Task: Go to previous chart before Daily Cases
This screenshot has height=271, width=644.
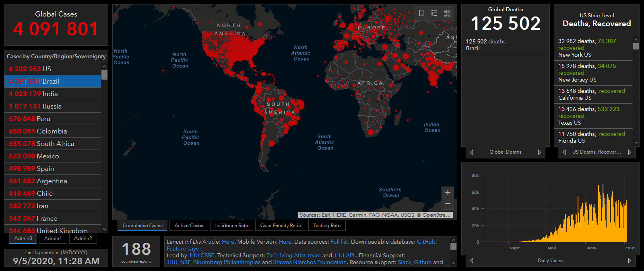Action: (472, 261)
